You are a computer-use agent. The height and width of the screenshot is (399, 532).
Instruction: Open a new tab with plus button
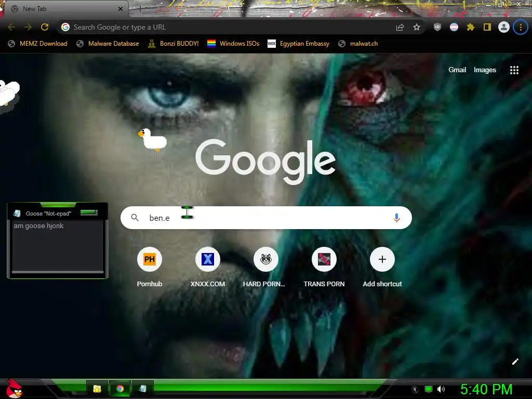click(x=140, y=9)
